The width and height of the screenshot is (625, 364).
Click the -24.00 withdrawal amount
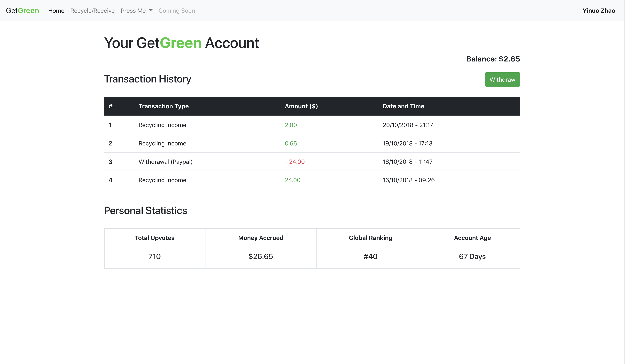tap(295, 162)
